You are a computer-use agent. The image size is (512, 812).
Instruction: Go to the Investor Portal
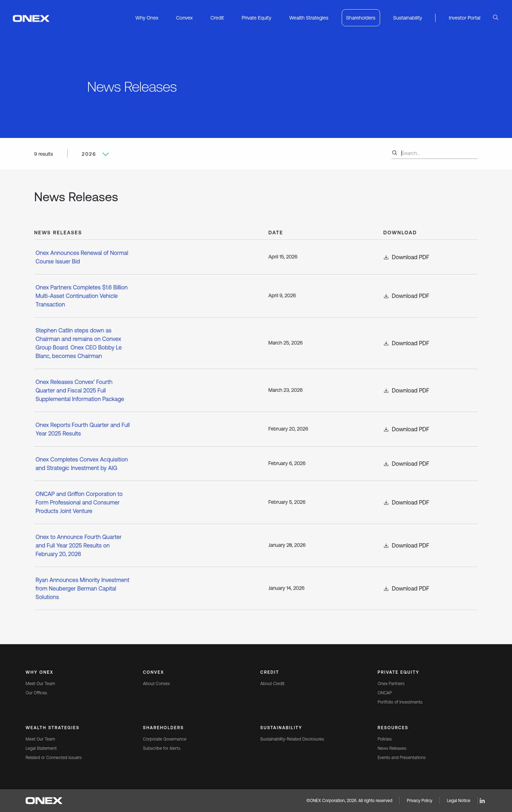tap(464, 18)
